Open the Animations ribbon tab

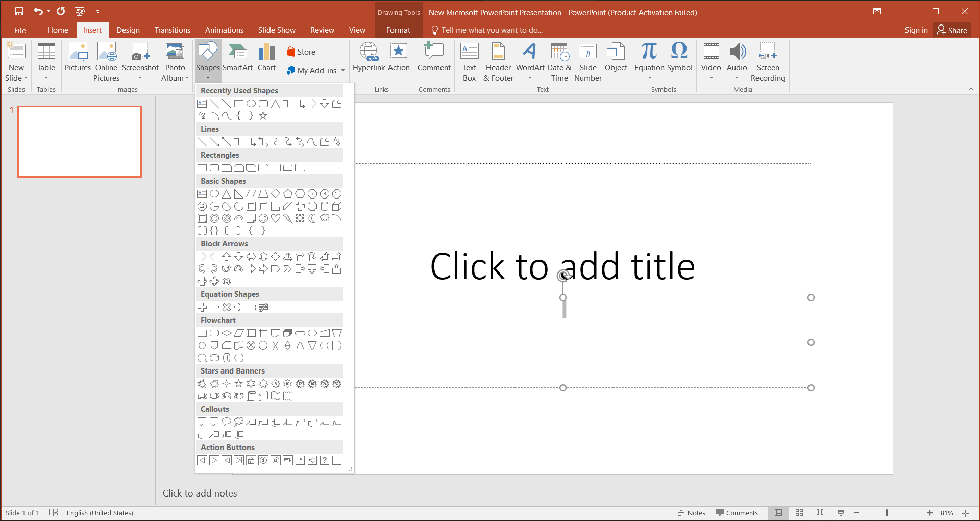point(224,30)
